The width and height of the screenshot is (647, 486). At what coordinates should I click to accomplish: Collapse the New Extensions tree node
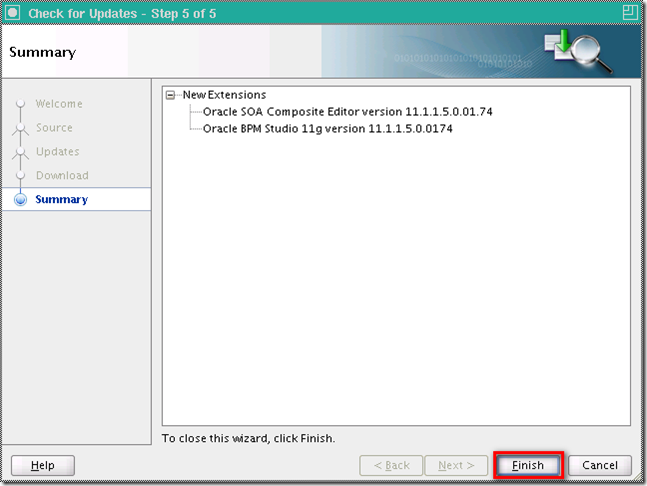click(x=170, y=95)
